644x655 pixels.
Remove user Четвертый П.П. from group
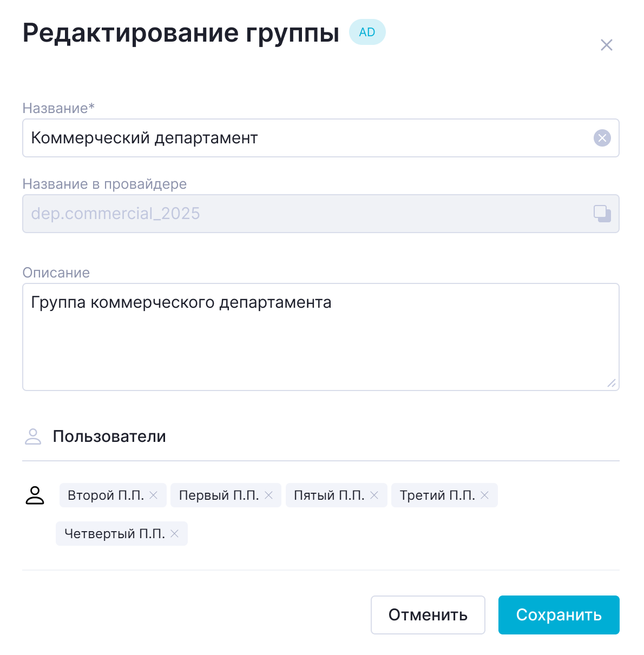(x=174, y=534)
